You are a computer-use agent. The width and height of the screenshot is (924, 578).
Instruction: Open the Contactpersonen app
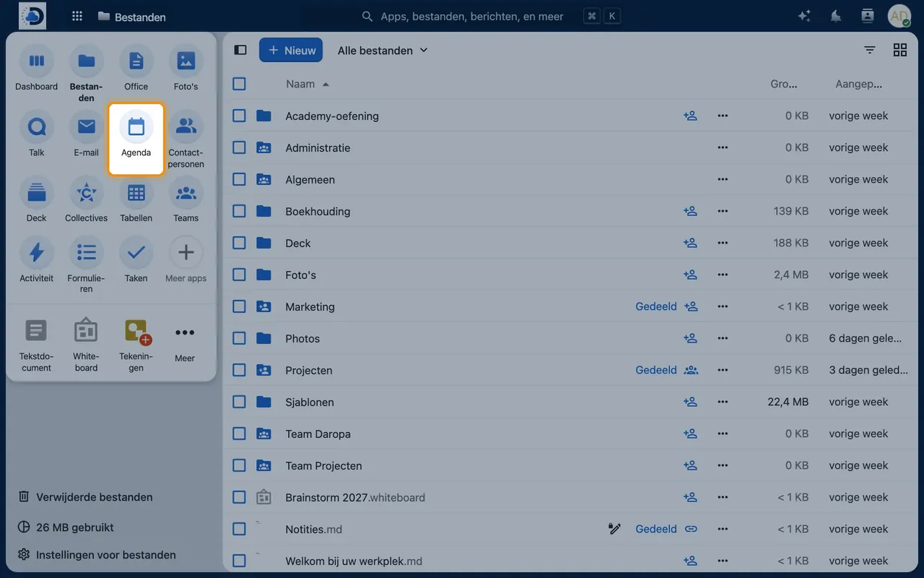click(186, 139)
